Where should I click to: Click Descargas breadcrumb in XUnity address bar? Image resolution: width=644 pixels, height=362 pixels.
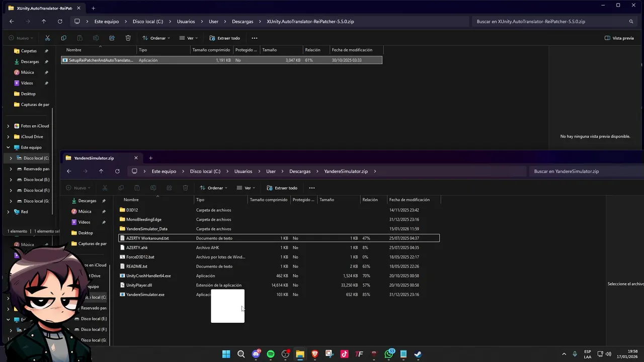click(243, 22)
